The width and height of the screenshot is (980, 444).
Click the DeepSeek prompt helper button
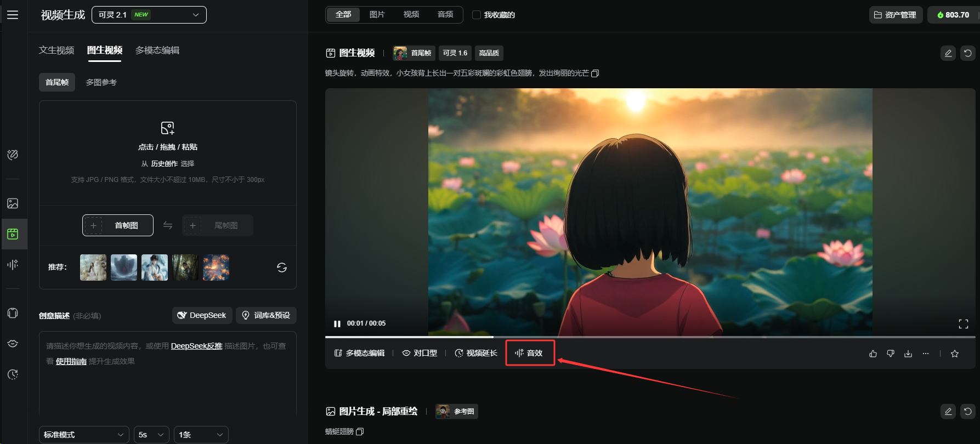pos(202,315)
